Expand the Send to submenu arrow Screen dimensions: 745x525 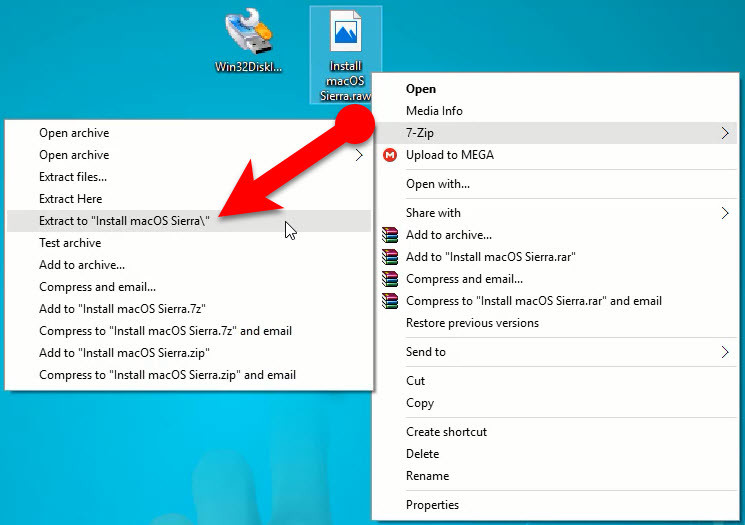pos(725,352)
